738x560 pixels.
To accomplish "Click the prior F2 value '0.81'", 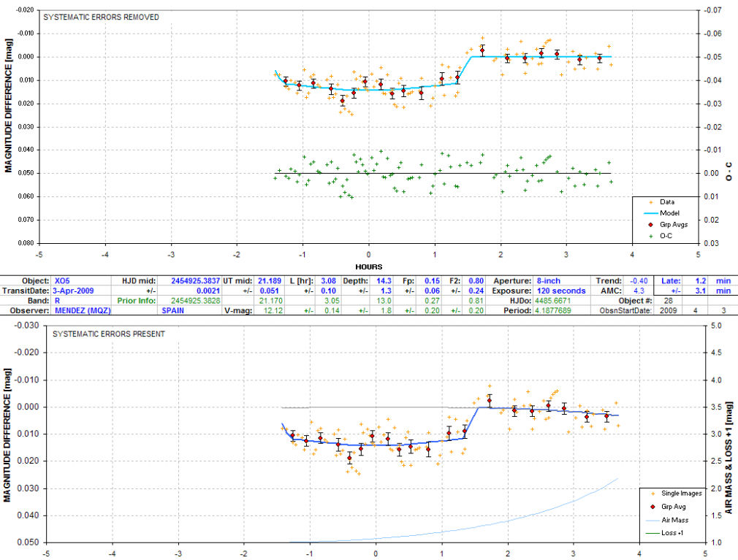I will [476, 301].
